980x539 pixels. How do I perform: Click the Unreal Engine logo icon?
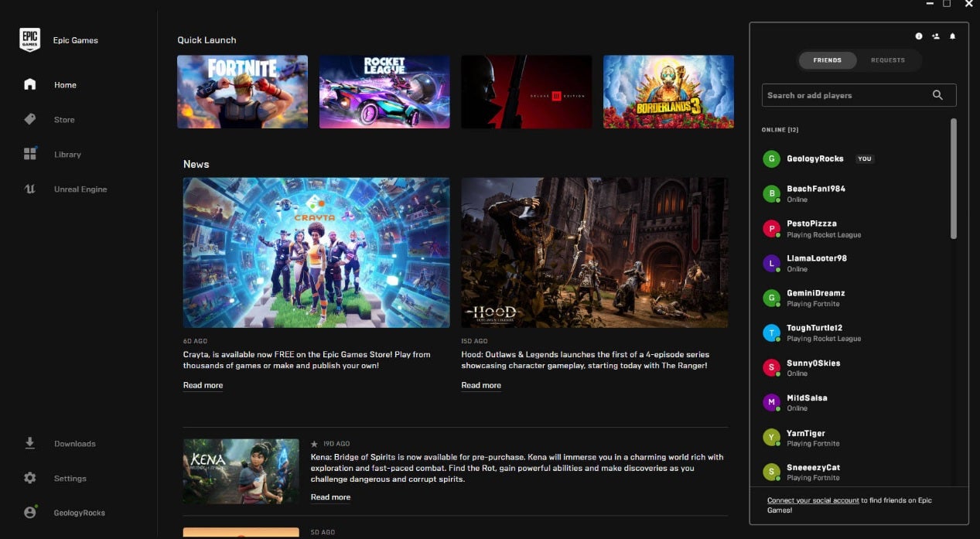point(29,189)
